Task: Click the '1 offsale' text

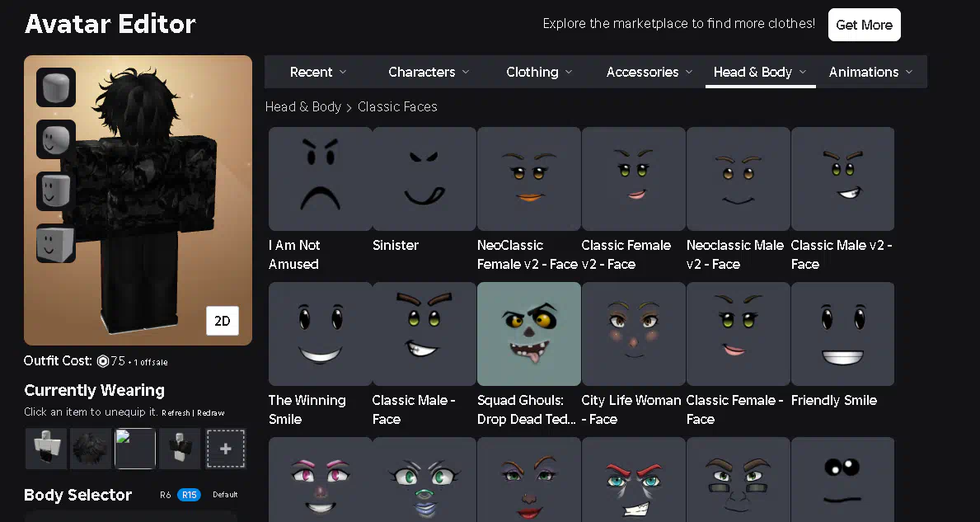Action: point(151,362)
